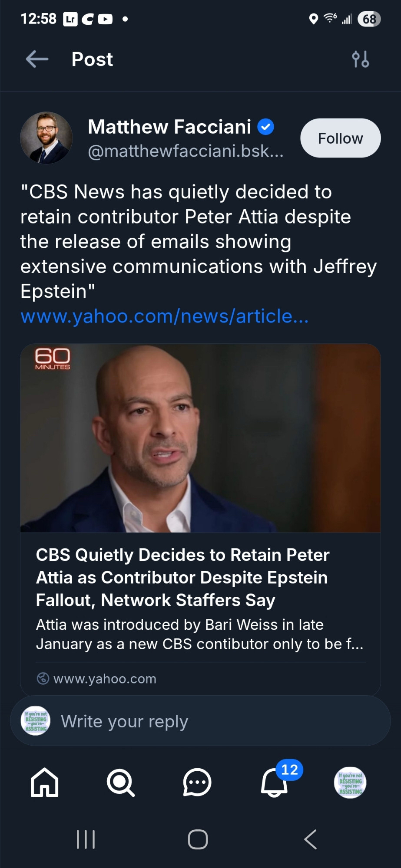Open the CBS Quietly Decides article headline

[182, 577]
